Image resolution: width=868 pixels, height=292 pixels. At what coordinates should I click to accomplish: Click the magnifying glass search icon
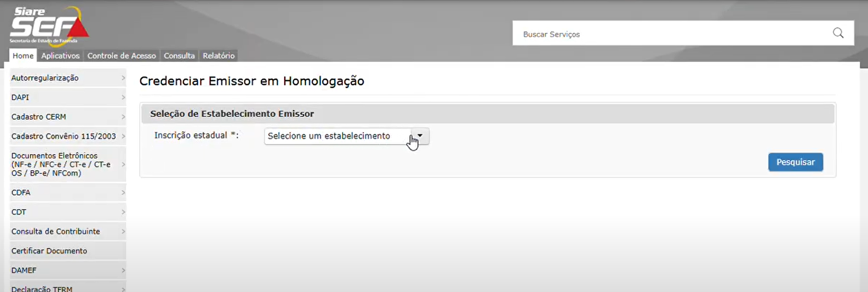pos(838,33)
